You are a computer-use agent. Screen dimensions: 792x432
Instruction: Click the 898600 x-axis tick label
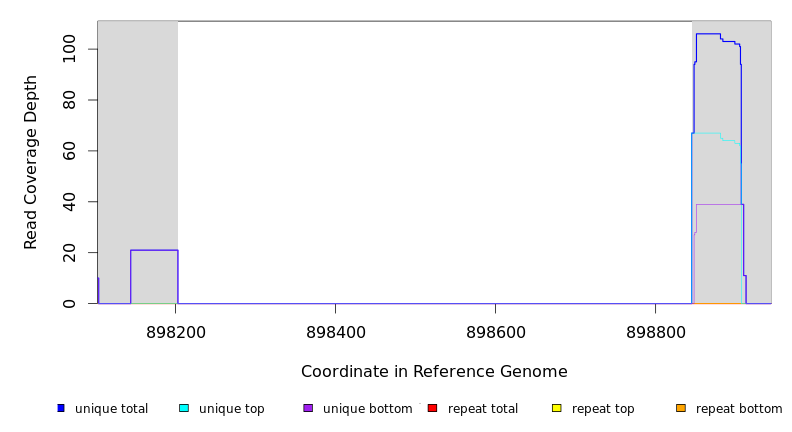coord(495,332)
